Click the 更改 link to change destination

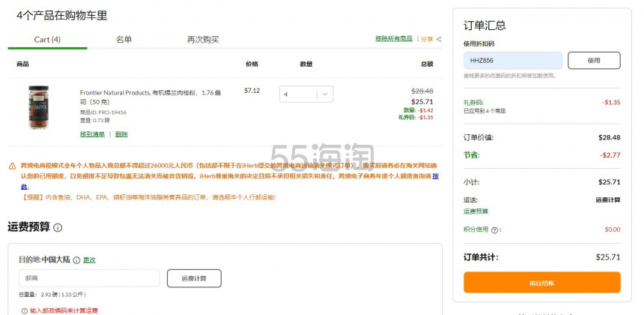[x=89, y=259]
